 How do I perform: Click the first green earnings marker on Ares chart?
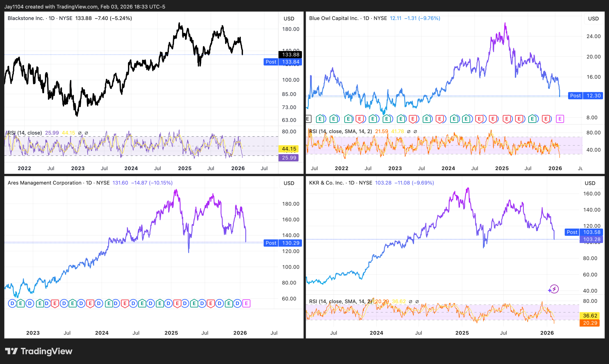click(21, 303)
